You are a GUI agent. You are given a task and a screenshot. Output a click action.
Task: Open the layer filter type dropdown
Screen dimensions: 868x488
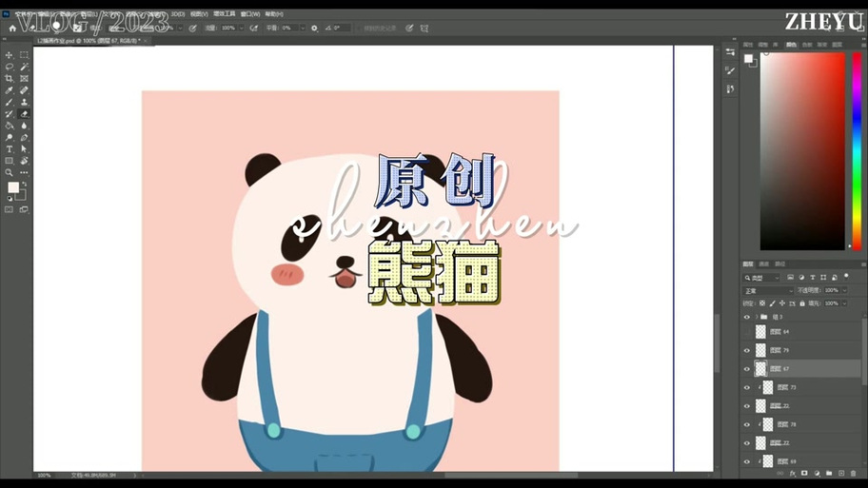pos(761,278)
